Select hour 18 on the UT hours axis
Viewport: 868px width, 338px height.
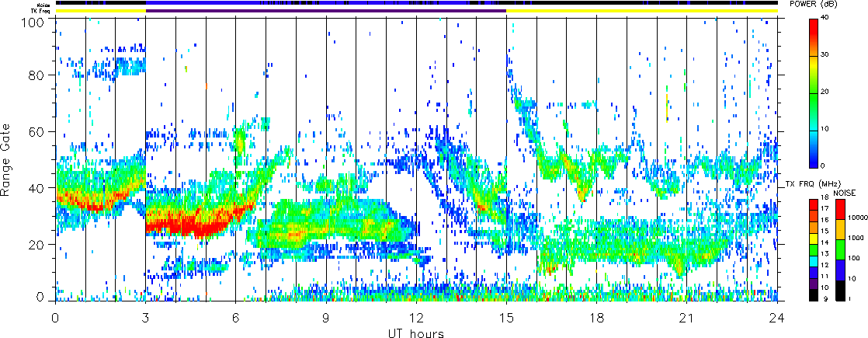pyautogui.click(x=597, y=319)
